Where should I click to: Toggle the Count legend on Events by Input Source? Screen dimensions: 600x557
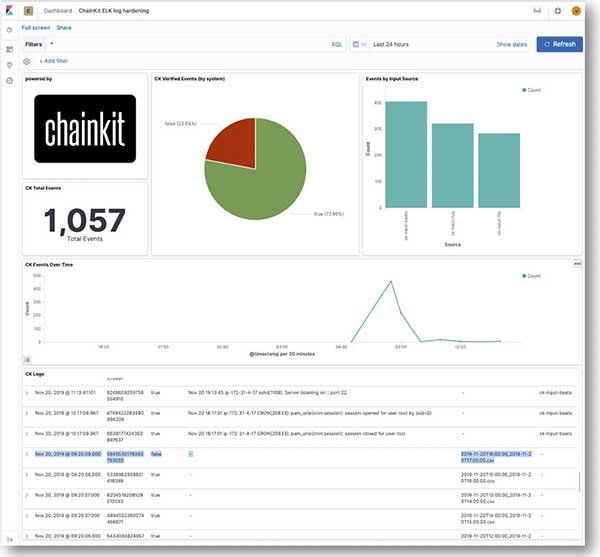(534, 90)
